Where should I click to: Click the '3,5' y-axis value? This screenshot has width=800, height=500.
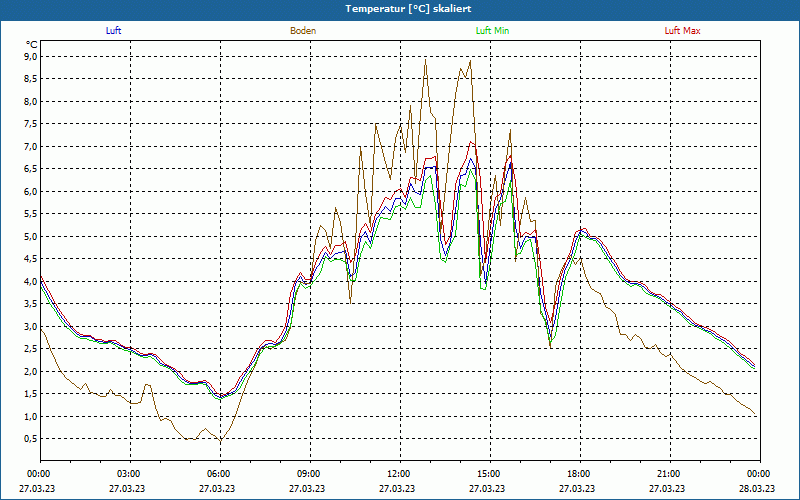[31, 304]
